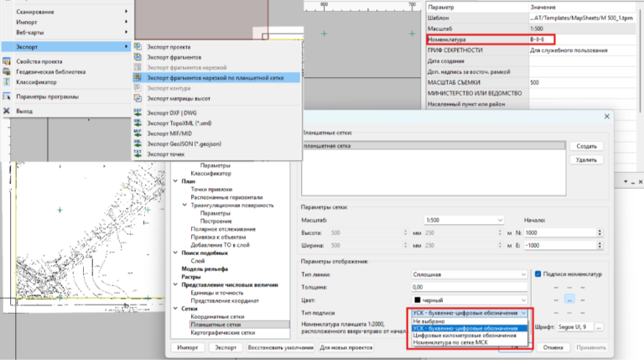Click the Экспорт проекта icon

(138, 46)
